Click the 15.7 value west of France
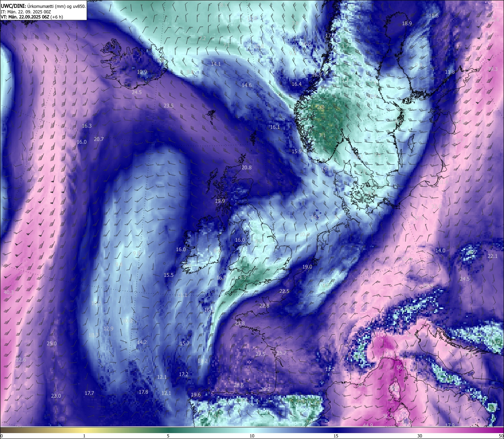504x439 pixels. pos(185,343)
